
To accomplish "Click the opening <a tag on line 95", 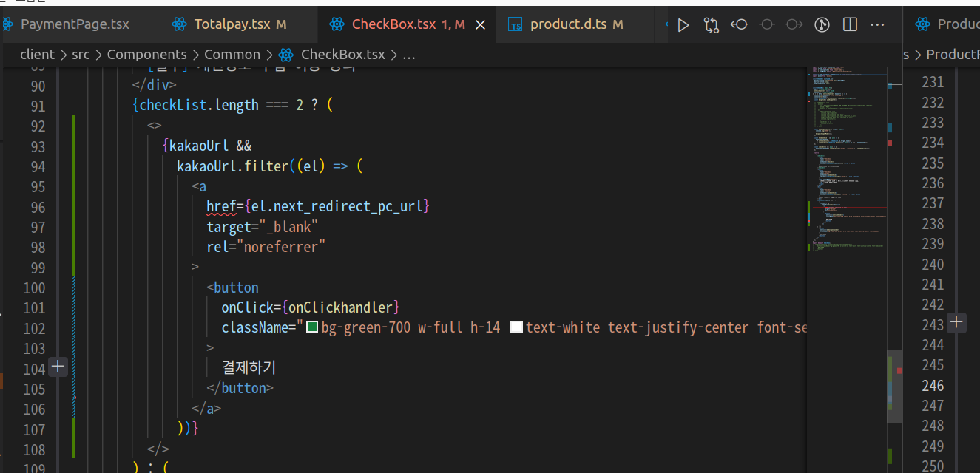I will (x=199, y=186).
